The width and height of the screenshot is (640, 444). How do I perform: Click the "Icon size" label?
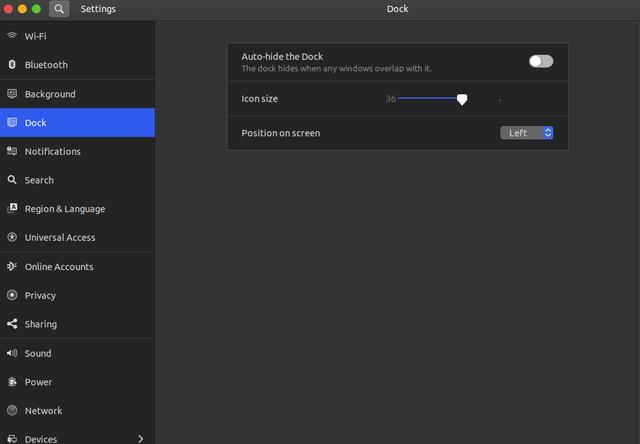260,99
